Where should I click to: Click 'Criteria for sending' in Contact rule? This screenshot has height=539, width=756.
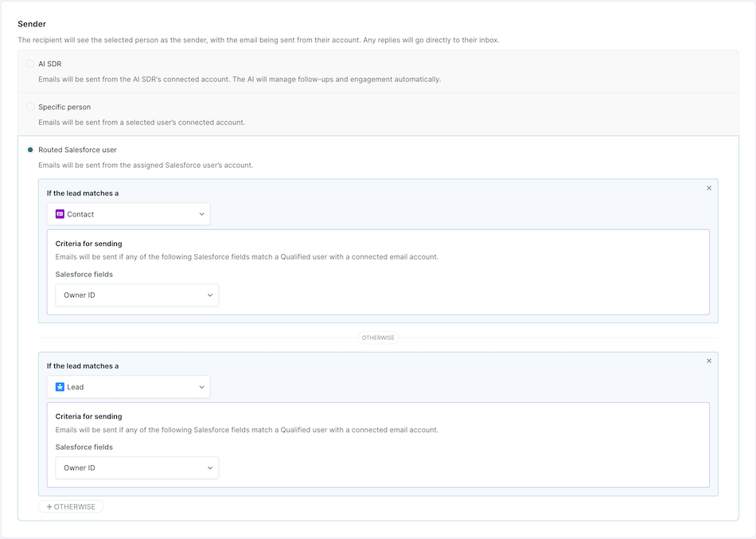point(88,244)
